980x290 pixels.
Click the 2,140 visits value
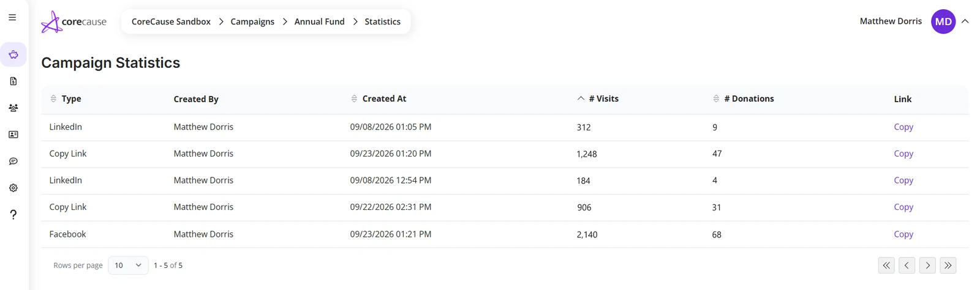587,234
